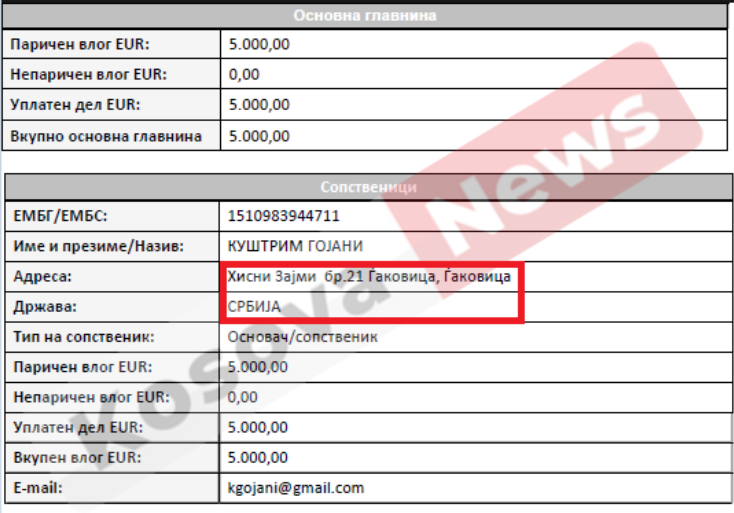
Task: Open the kgojani@gmail.com email address
Action: click(296, 488)
